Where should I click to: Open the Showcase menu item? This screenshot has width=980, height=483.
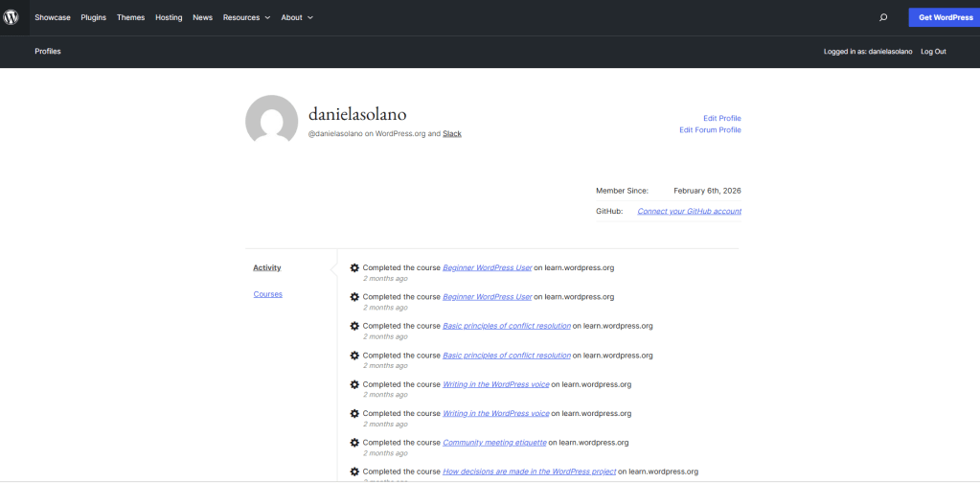(x=53, y=17)
